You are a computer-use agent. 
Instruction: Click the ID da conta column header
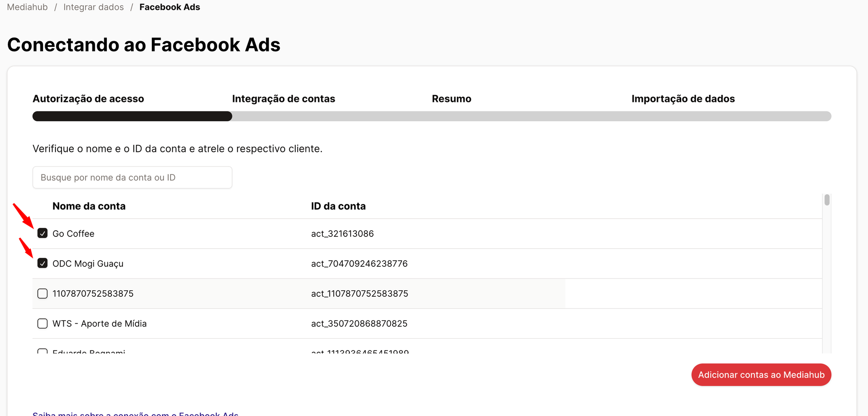coord(338,206)
